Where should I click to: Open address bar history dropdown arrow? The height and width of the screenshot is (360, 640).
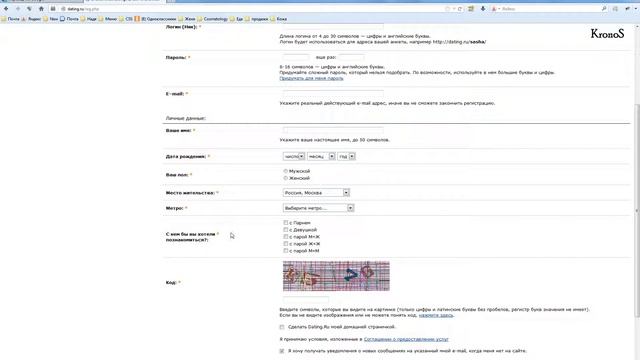tap(454, 9)
